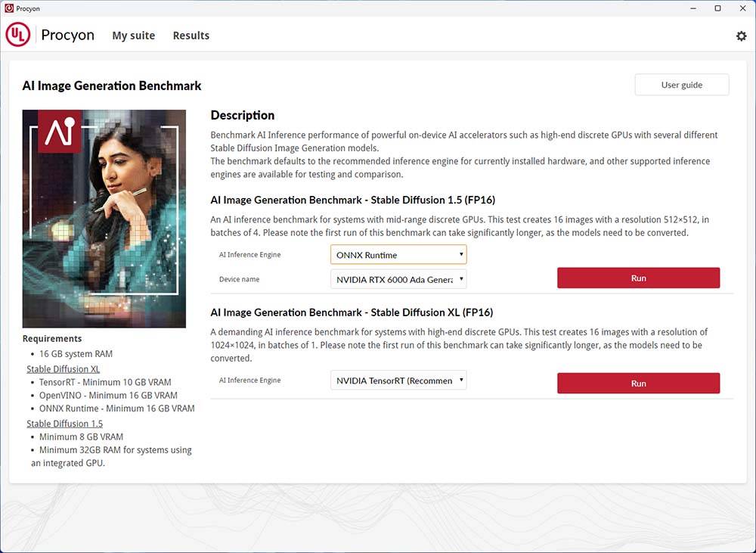This screenshot has width=756, height=553.
Task: Click the Procyon brand name
Action: pyautogui.click(x=67, y=35)
